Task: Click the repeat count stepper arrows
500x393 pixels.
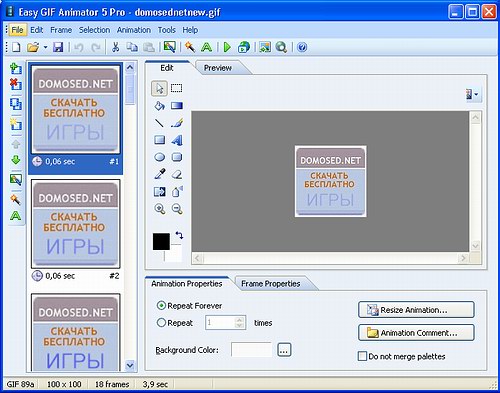Action: point(239,322)
